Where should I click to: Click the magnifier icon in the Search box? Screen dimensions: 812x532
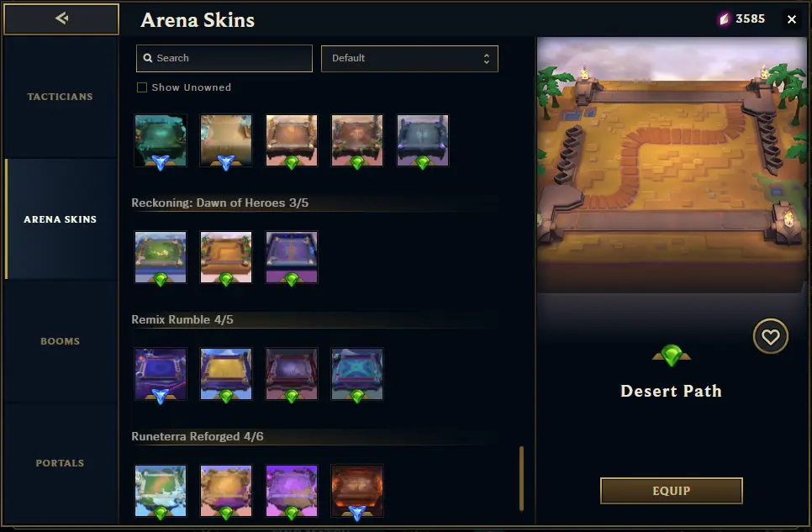pyautogui.click(x=148, y=58)
